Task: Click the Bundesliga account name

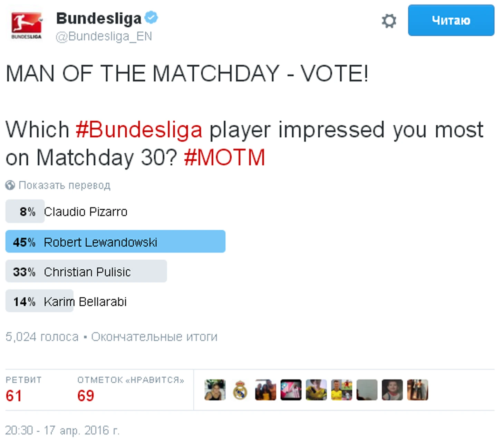Action: pyautogui.click(x=99, y=19)
